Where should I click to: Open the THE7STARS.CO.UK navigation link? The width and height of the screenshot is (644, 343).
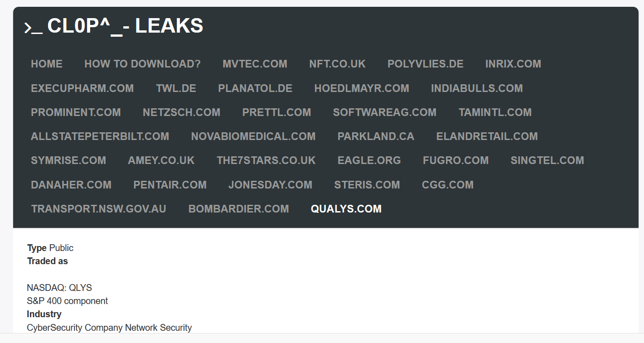point(266,160)
